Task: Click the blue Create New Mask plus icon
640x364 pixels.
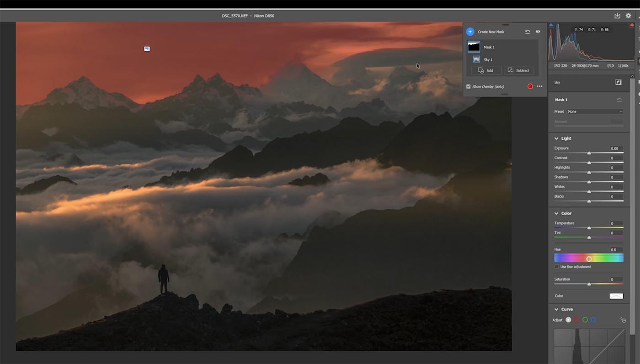Action: (x=470, y=32)
